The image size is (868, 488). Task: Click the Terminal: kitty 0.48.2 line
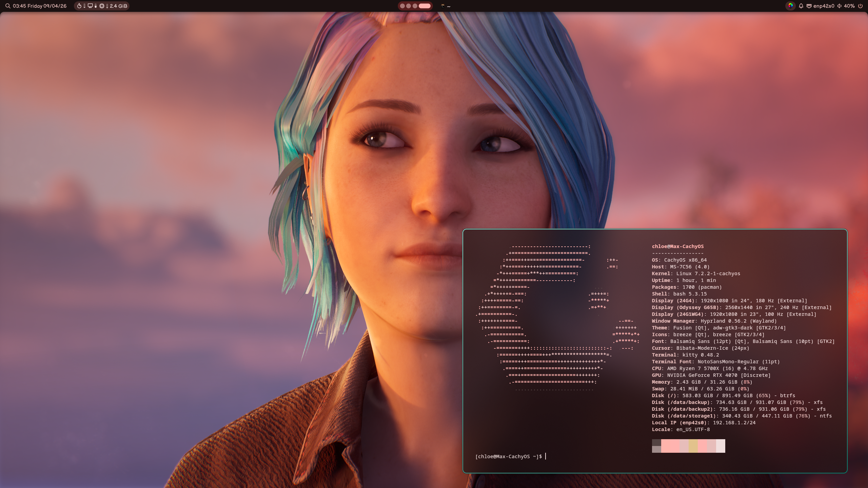pyautogui.click(x=685, y=355)
